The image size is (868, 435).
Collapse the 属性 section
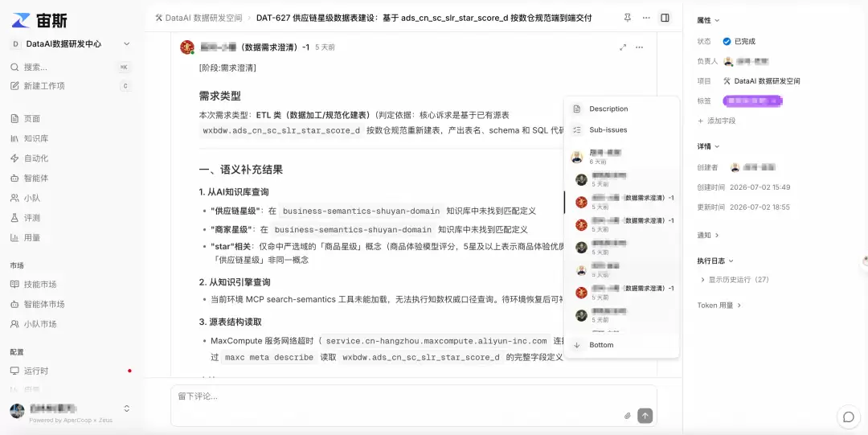point(708,20)
